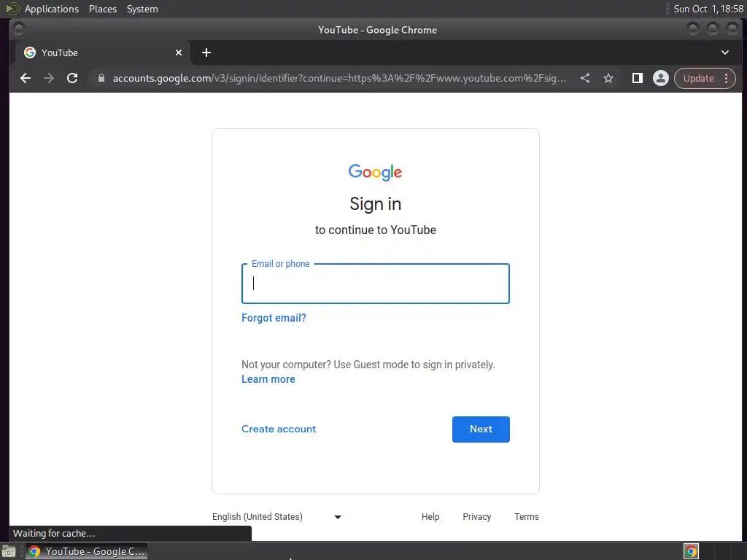747x560 pixels.
Task: Click the Google logo
Action: [376, 172]
